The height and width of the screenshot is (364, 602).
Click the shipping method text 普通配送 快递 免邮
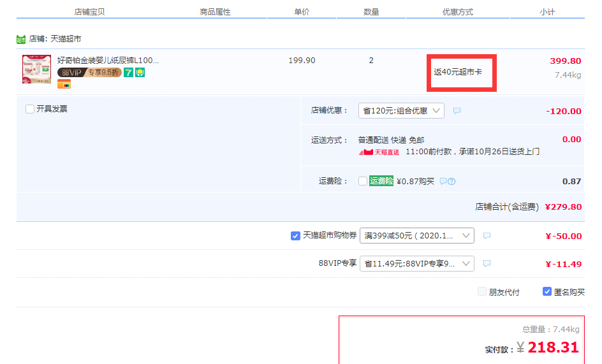(391, 140)
